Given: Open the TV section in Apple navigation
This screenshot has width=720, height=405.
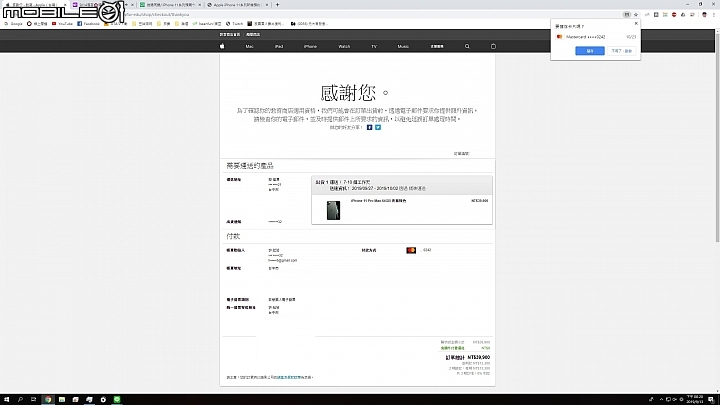Looking at the screenshot, I should tap(374, 46).
